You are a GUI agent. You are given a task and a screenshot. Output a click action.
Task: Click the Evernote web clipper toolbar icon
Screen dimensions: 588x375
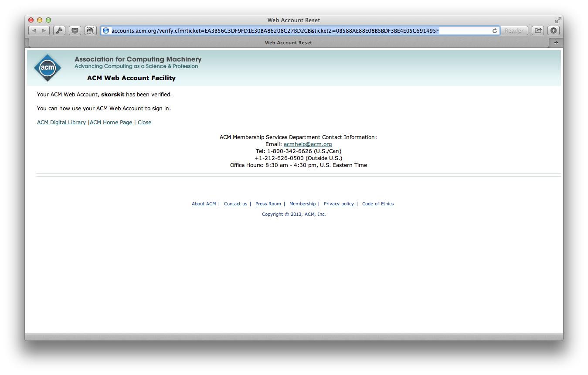point(91,31)
